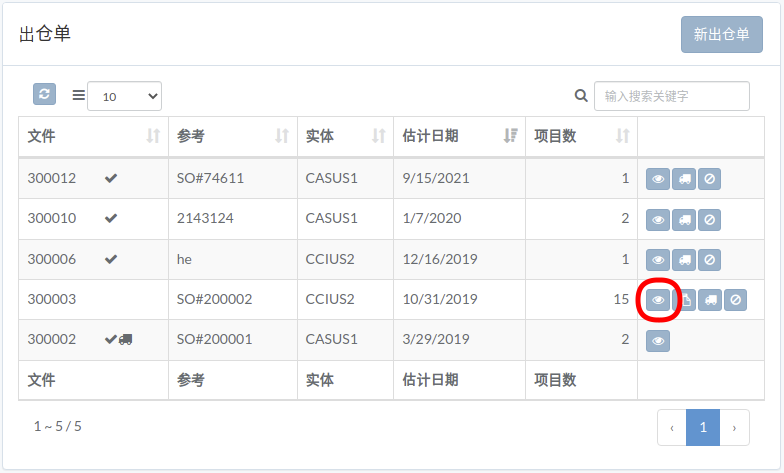This screenshot has height=473, width=784.
Task: Click file number 300012
Action: (x=52, y=178)
